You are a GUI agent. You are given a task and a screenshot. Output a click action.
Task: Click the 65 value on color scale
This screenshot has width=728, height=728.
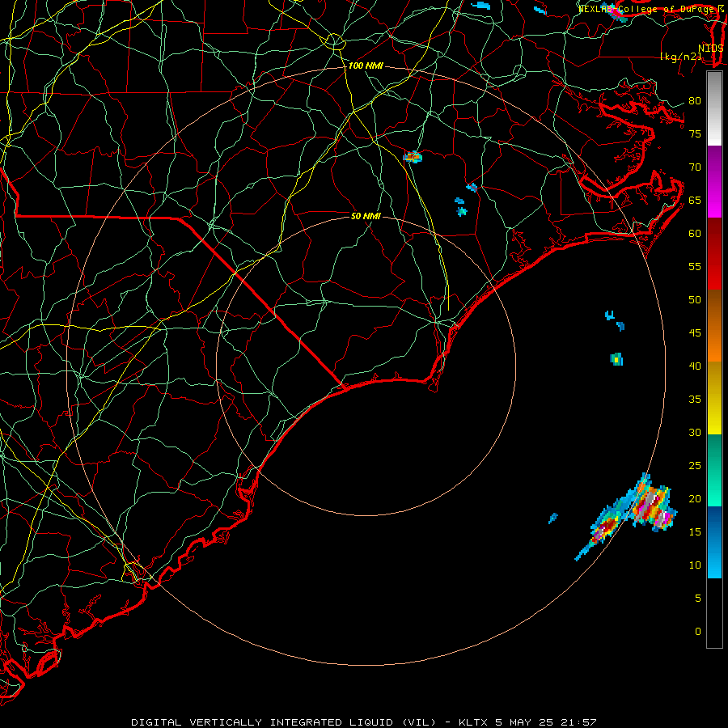pos(695,200)
